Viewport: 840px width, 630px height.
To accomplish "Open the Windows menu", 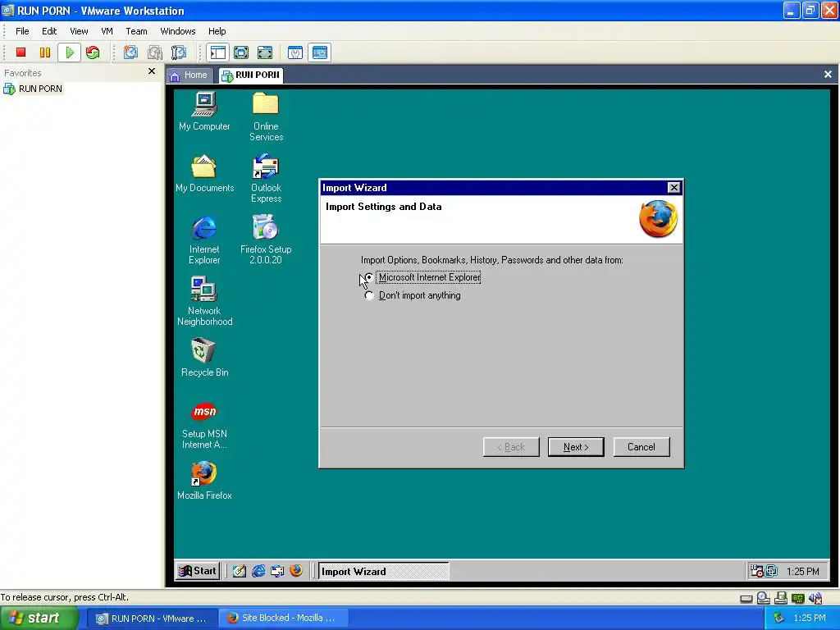I will coord(178,31).
